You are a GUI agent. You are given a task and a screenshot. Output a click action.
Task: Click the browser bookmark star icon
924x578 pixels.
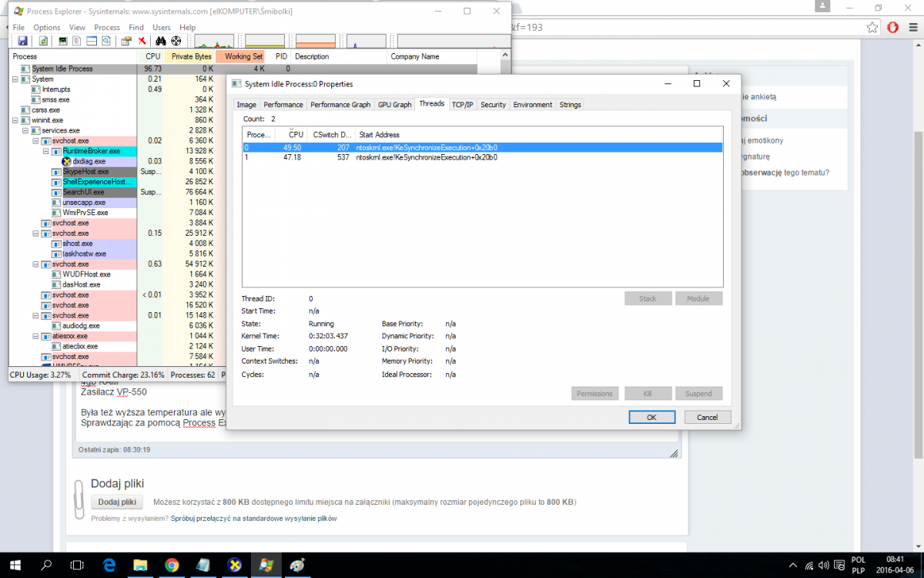point(872,27)
